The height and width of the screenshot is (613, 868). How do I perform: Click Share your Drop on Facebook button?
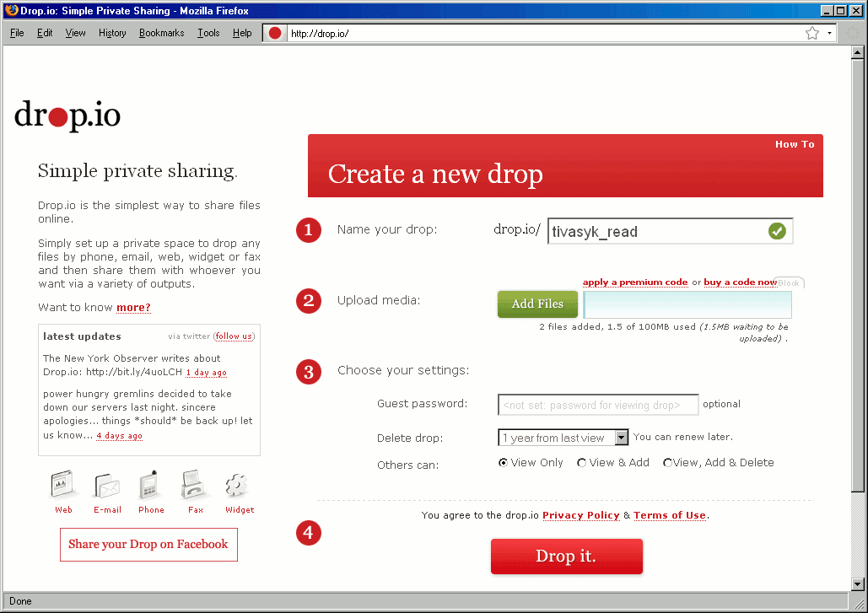pyautogui.click(x=148, y=545)
